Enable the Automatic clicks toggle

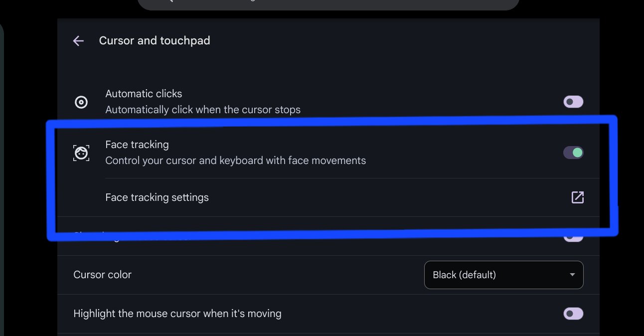click(x=573, y=102)
